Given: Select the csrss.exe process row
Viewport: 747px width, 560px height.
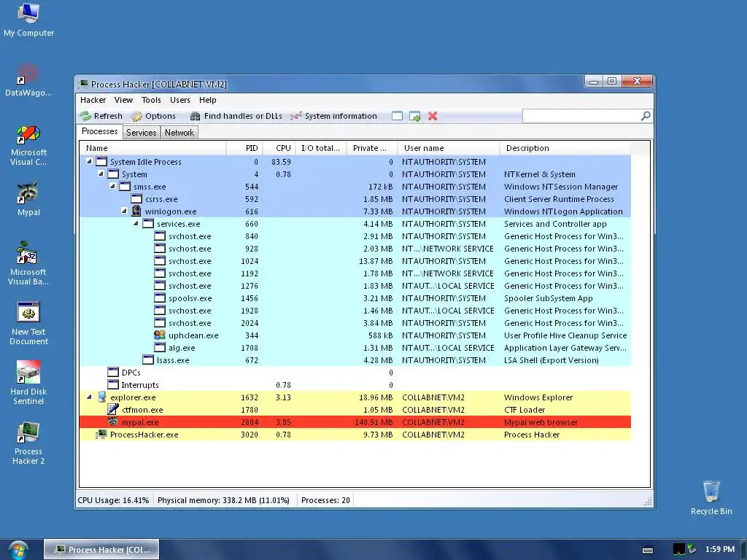Looking at the screenshot, I should (x=355, y=199).
